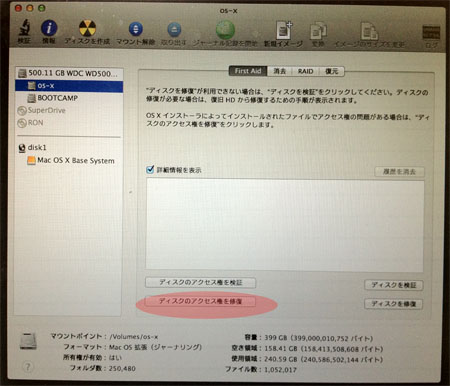This screenshot has height=386, width=450.
Task: Click the New Image (新規イメージ) icon
Action: pyautogui.click(x=283, y=30)
